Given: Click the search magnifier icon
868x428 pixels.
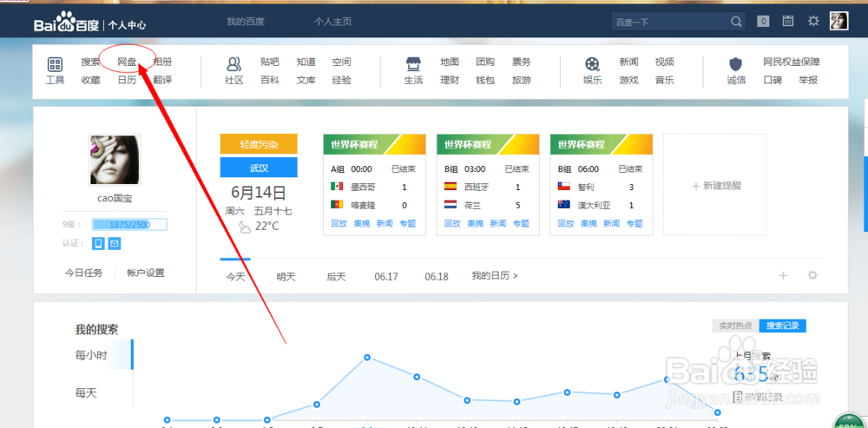Looking at the screenshot, I should click(x=736, y=23).
